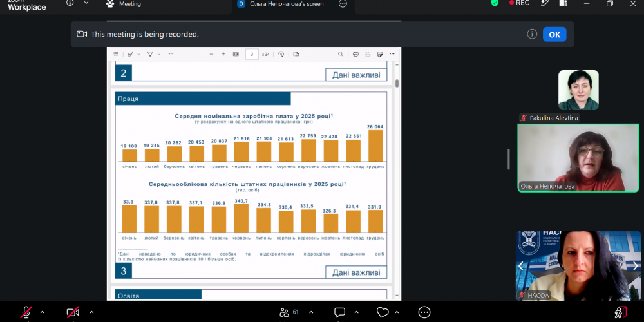Rotate the PDF page
Viewport: 644px width, 322px height.
coord(281,54)
